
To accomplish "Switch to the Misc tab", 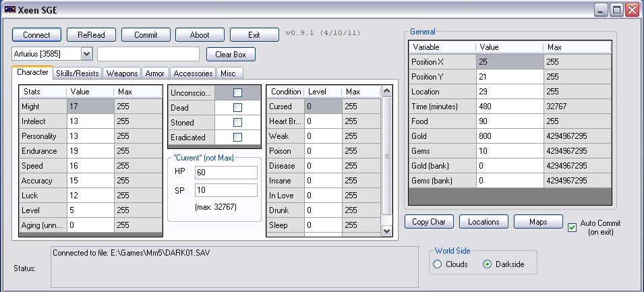I will [x=229, y=74].
